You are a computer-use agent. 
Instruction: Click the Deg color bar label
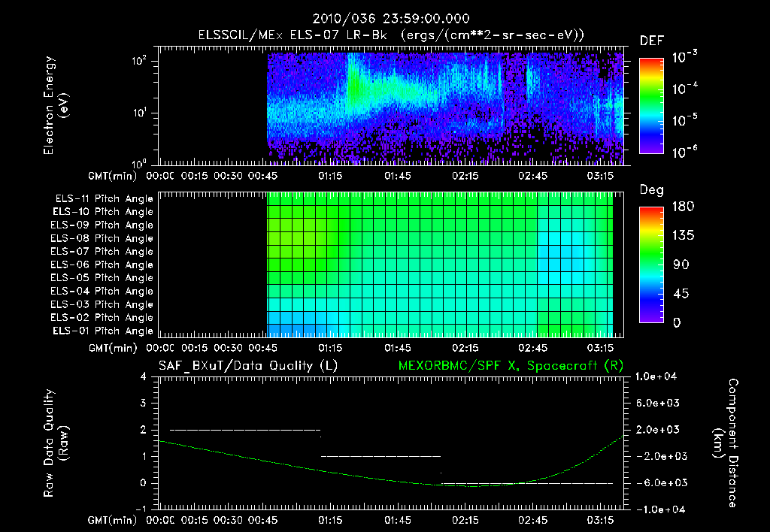click(652, 190)
